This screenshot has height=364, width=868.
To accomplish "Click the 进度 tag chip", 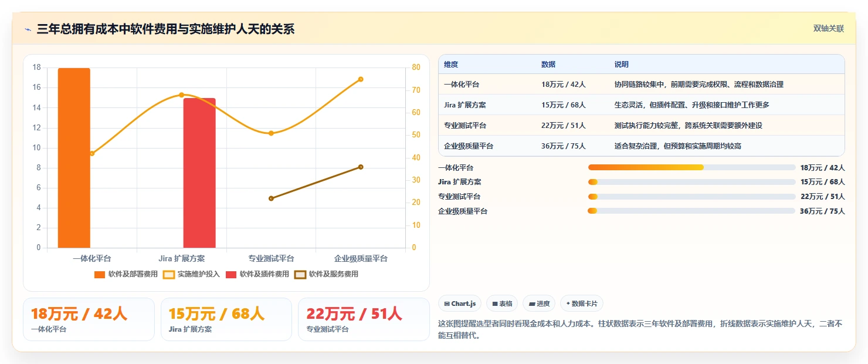I will click(x=539, y=304).
